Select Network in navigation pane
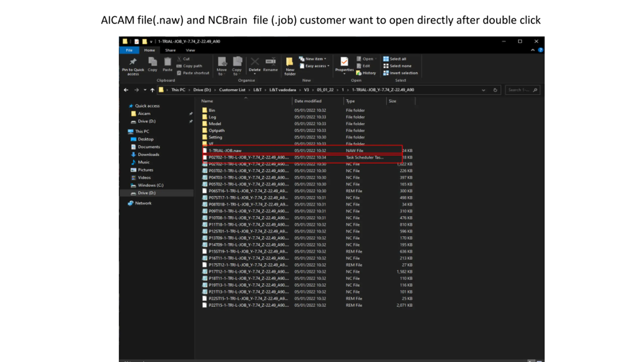Image resolution: width=644 pixels, height=362 pixels. pyautogui.click(x=143, y=203)
